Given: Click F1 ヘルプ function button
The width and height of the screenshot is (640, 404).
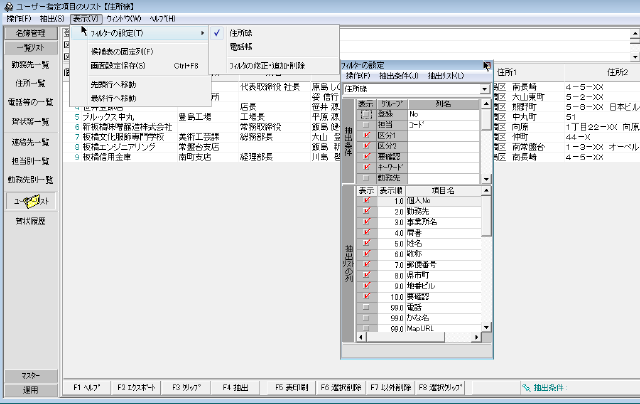Looking at the screenshot, I should 87,387.
